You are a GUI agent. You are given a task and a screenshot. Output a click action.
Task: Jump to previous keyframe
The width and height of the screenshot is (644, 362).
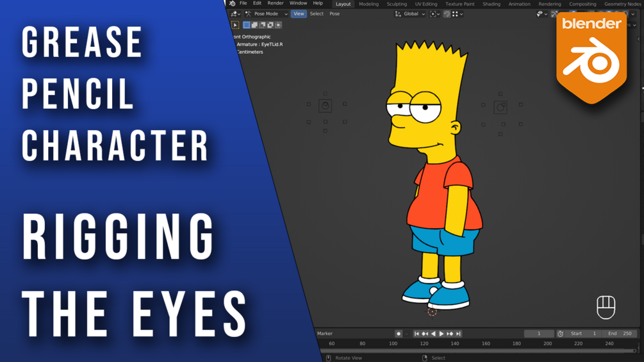[425, 334]
